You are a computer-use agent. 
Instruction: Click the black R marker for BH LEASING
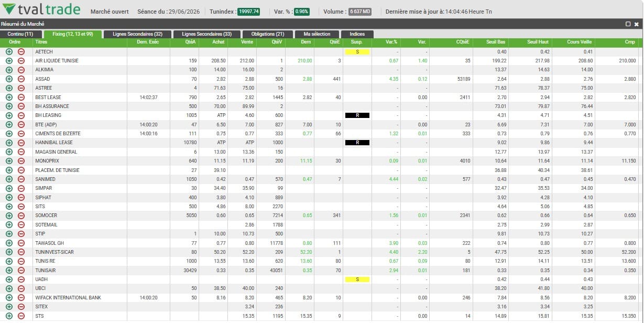pos(357,115)
